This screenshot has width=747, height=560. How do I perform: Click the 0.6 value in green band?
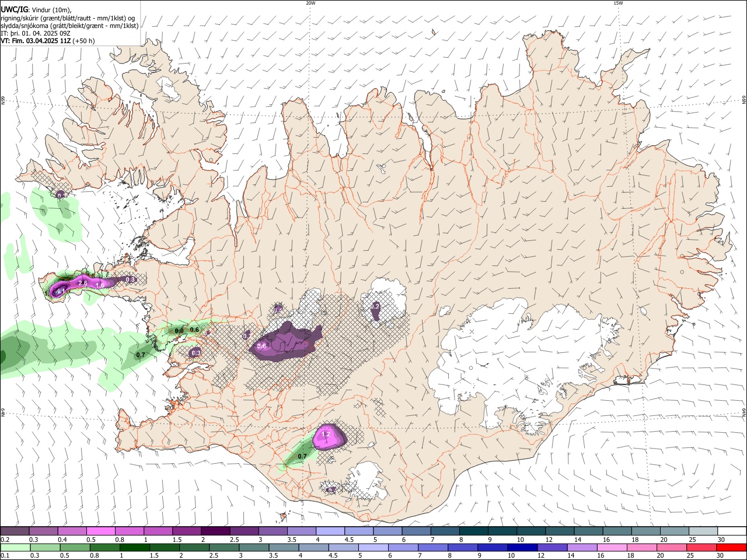click(195, 330)
